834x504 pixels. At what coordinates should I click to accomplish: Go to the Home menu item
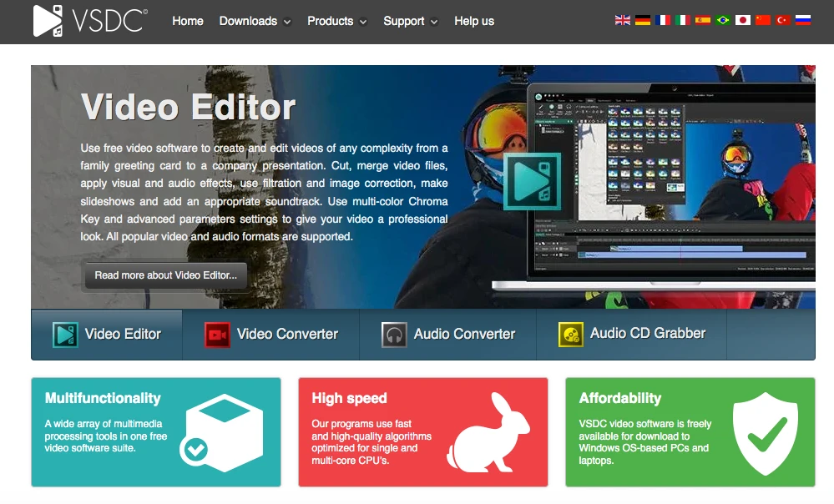[x=188, y=21]
